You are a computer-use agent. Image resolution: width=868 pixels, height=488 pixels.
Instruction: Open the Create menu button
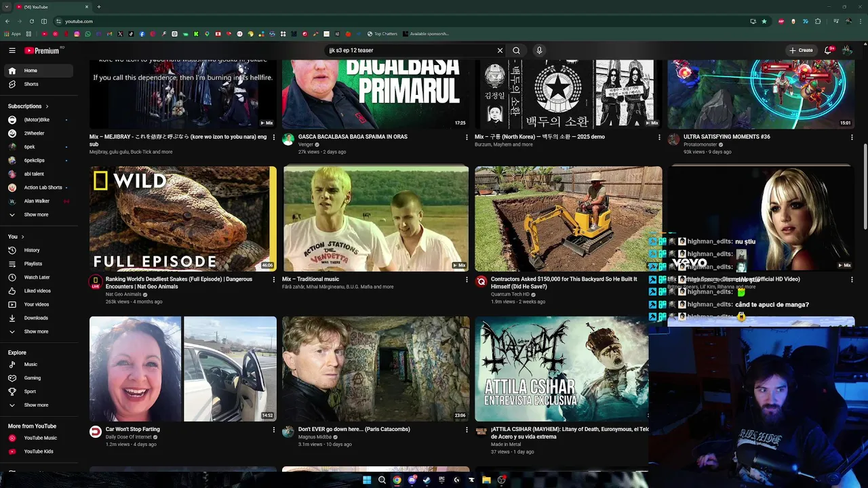[x=801, y=50]
